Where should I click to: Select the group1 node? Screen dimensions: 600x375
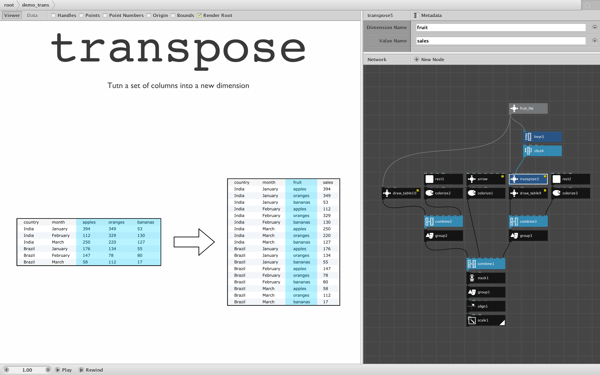pyautogui.click(x=486, y=292)
